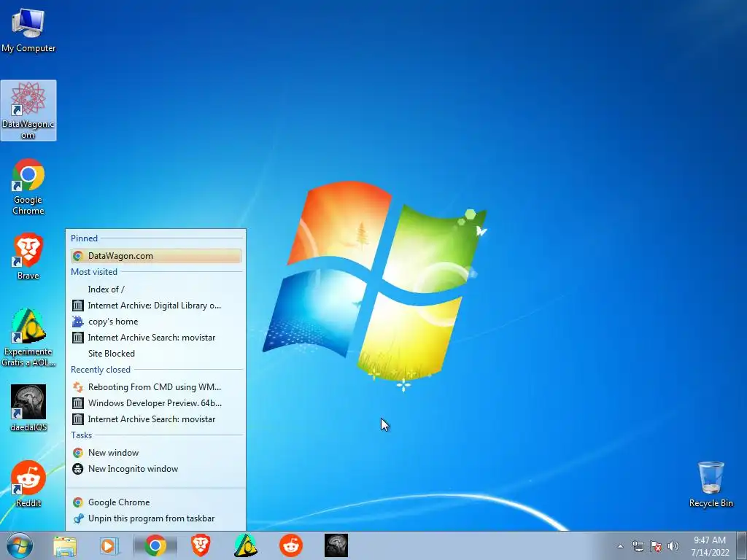Reopen 'Rebooting From CMD using WM...' entry

156,387
